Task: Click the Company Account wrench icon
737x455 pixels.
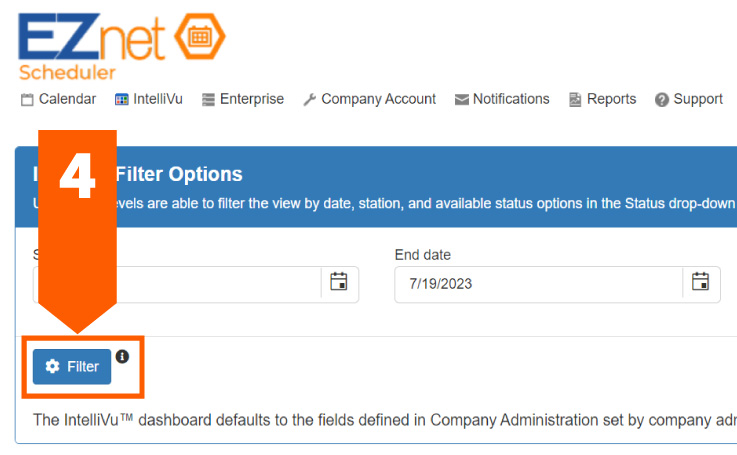Action: (x=309, y=100)
